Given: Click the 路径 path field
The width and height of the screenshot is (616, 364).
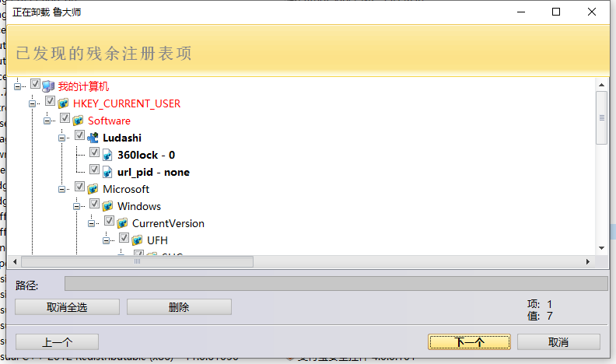Looking at the screenshot, I should tap(336, 284).
